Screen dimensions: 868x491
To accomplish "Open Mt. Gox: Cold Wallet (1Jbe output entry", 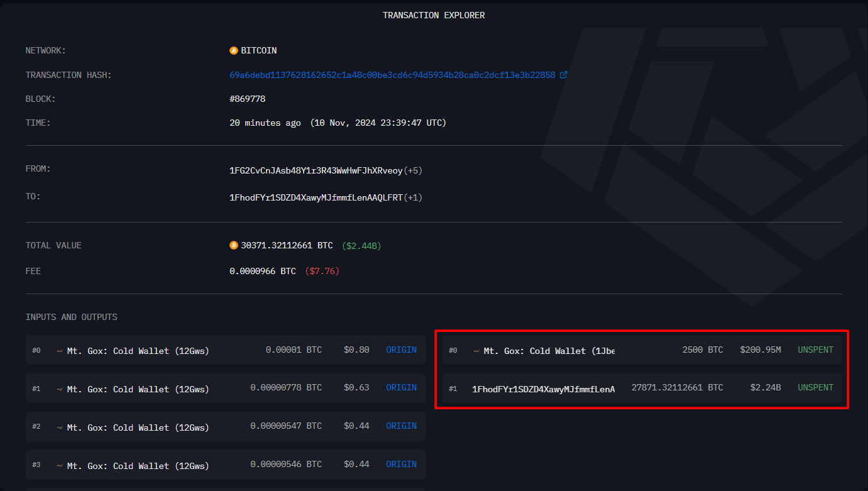I will coord(549,351).
